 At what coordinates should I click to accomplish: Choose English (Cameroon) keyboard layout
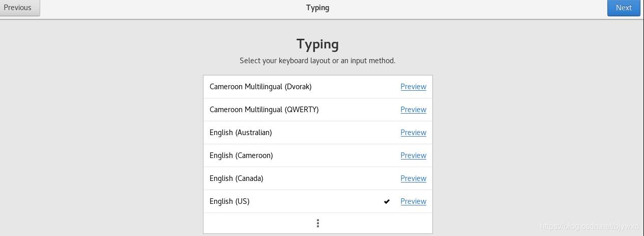(241, 155)
